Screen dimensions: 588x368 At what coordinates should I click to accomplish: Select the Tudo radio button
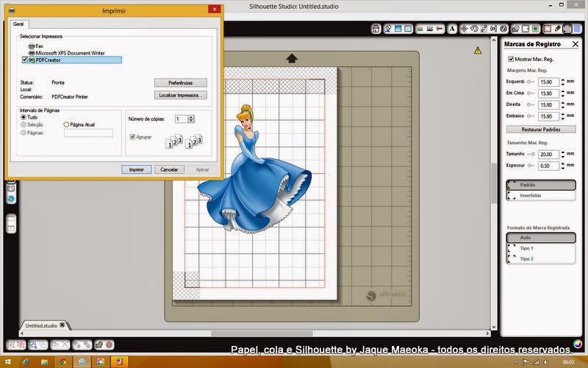(24, 117)
